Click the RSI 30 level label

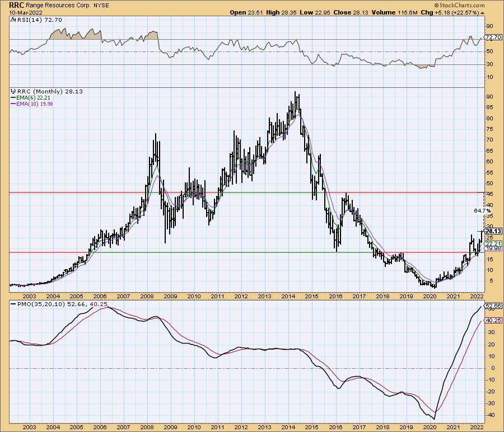coord(489,64)
